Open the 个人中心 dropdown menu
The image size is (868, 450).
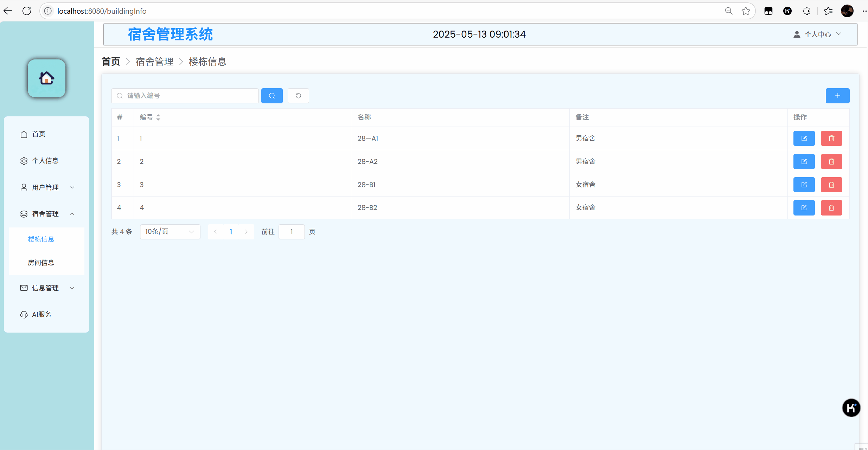818,34
